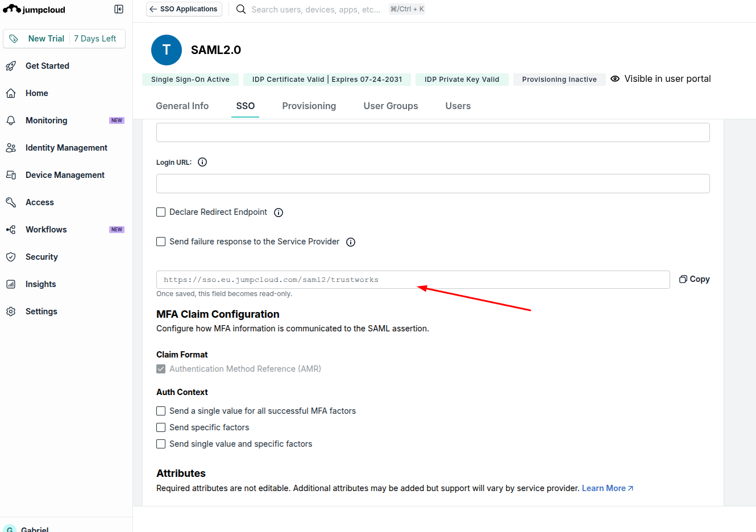Click the empty field above Login URL
Image resolution: width=756 pixels, height=532 pixels.
433,132
